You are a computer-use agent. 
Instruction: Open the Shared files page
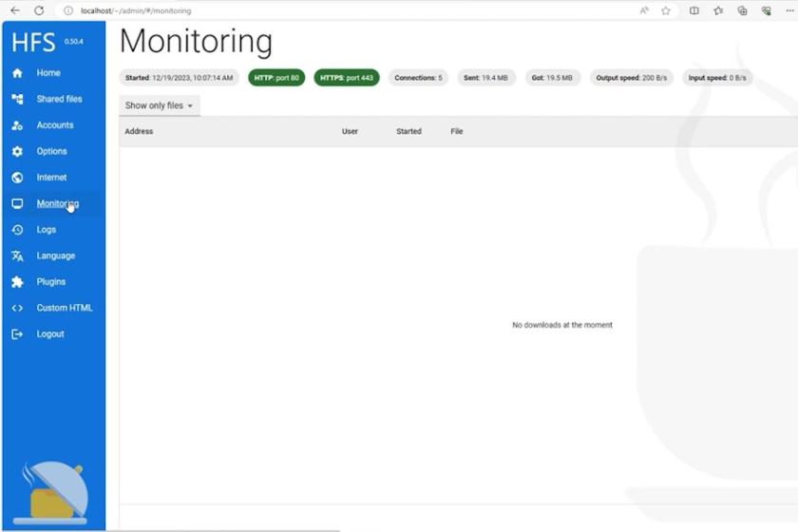[x=59, y=99]
